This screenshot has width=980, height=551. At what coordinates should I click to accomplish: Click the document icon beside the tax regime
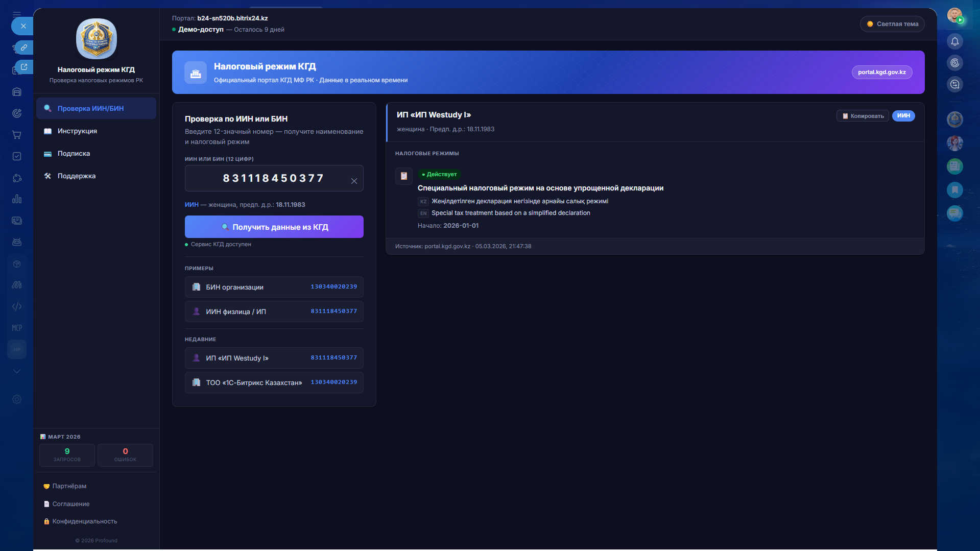pyautogui.click(x=403, y=176)
